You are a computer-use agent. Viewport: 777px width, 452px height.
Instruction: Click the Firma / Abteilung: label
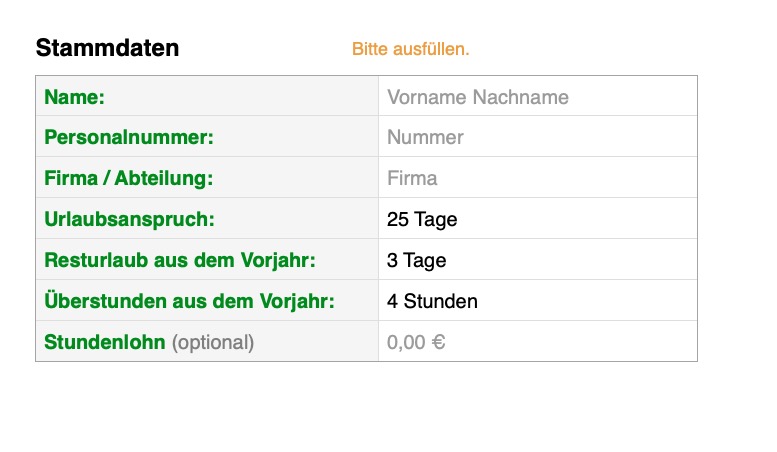[x=129, y=179]
